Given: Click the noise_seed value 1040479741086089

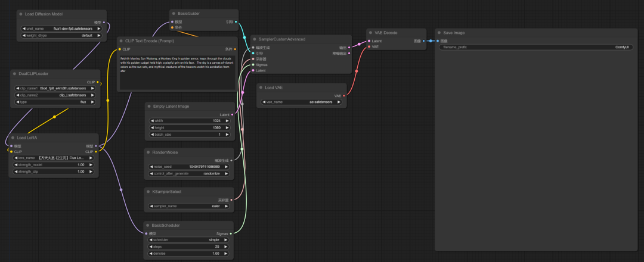Looking at the screenshot, I should point(204,167).
